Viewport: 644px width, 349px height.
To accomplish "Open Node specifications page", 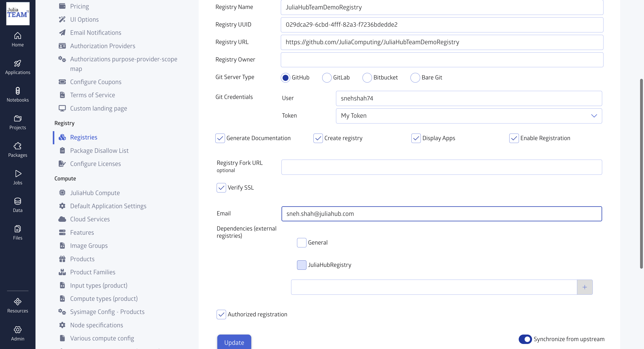I will point(97,325).
